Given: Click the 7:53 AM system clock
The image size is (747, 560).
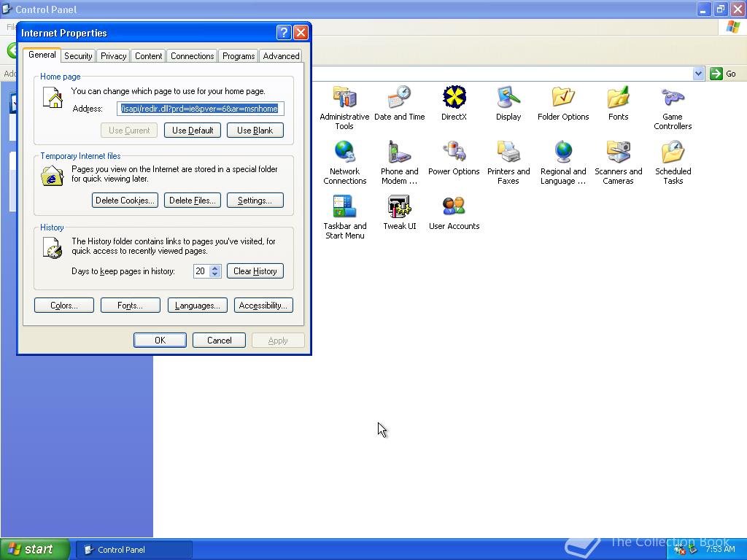Looking at the screenshot, I should 720,550.
